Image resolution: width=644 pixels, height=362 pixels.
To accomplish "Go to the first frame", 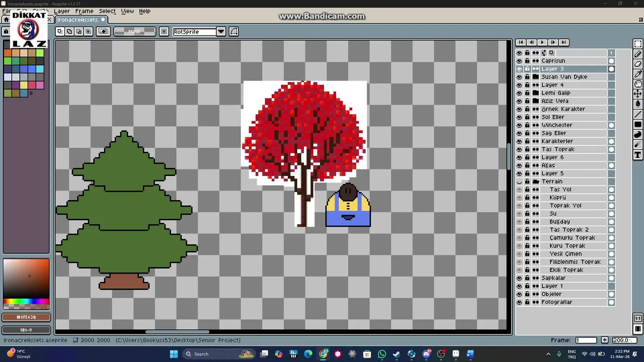I will pos(520,42).
